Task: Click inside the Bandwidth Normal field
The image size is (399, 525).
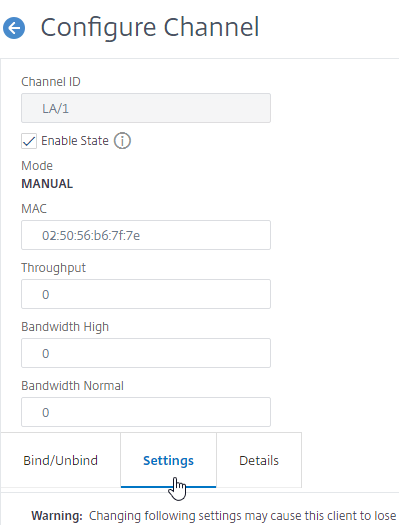Action: point(146,412)
